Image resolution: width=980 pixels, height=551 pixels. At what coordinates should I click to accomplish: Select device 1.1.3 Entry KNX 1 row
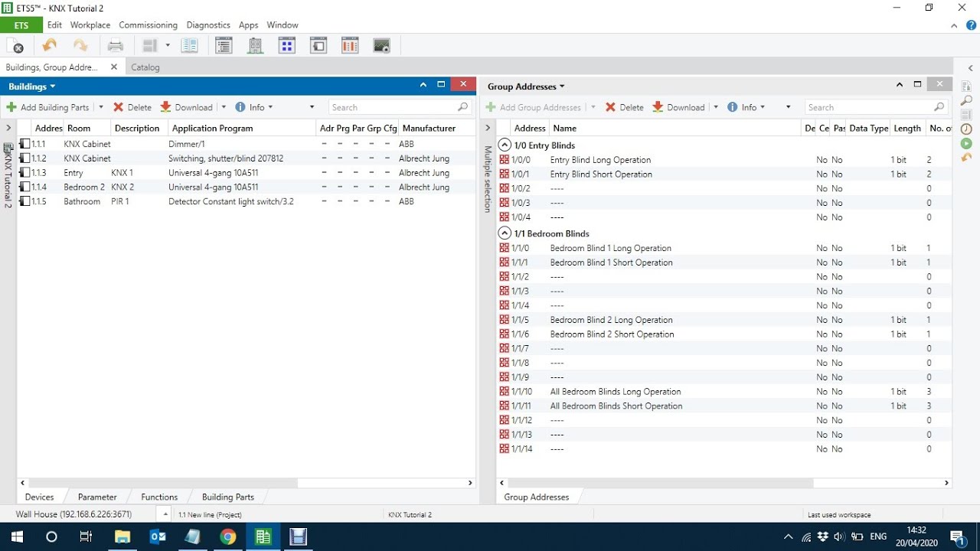coord(246,173)
